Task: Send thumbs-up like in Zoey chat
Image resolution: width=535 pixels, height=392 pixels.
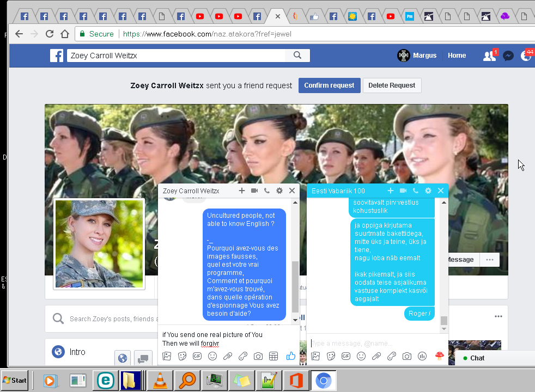Action: point(290,356)
